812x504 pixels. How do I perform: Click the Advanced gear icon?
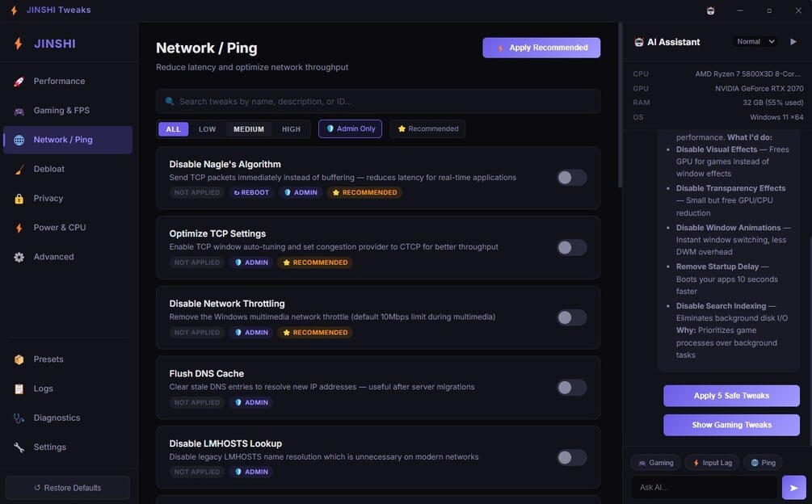(19, 257)
